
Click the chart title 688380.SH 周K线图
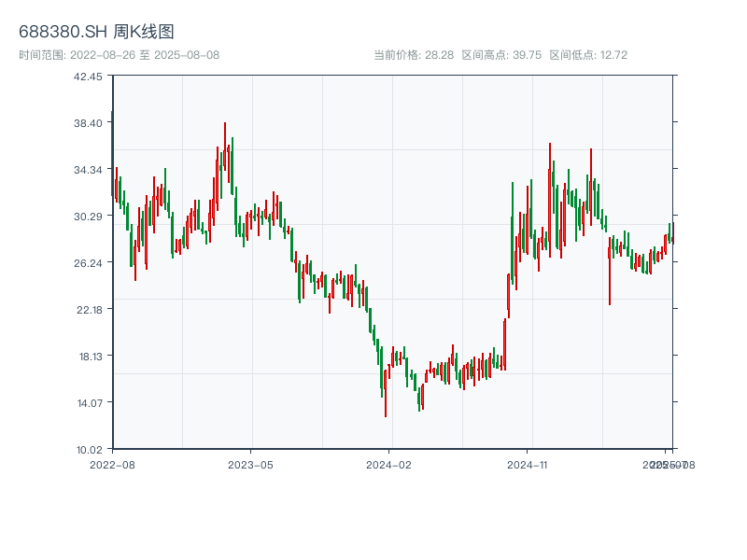pos(96,32)
